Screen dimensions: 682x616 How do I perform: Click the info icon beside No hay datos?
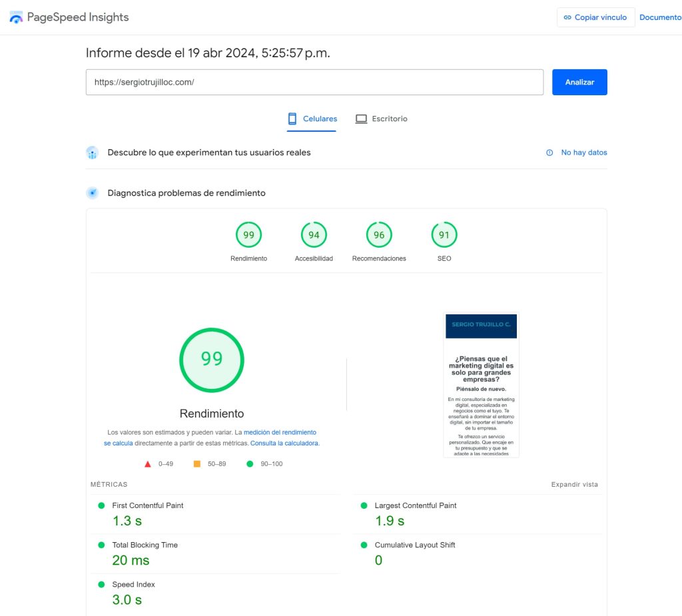549,153
